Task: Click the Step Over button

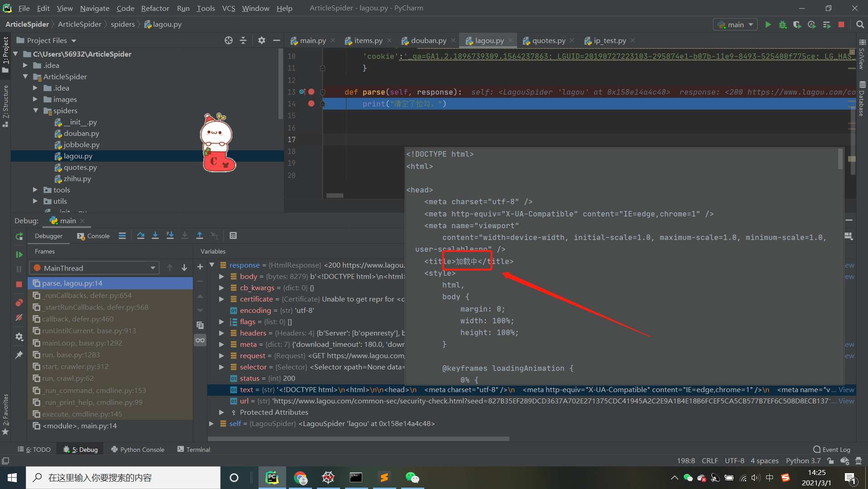Action: [x=141, y=235]
